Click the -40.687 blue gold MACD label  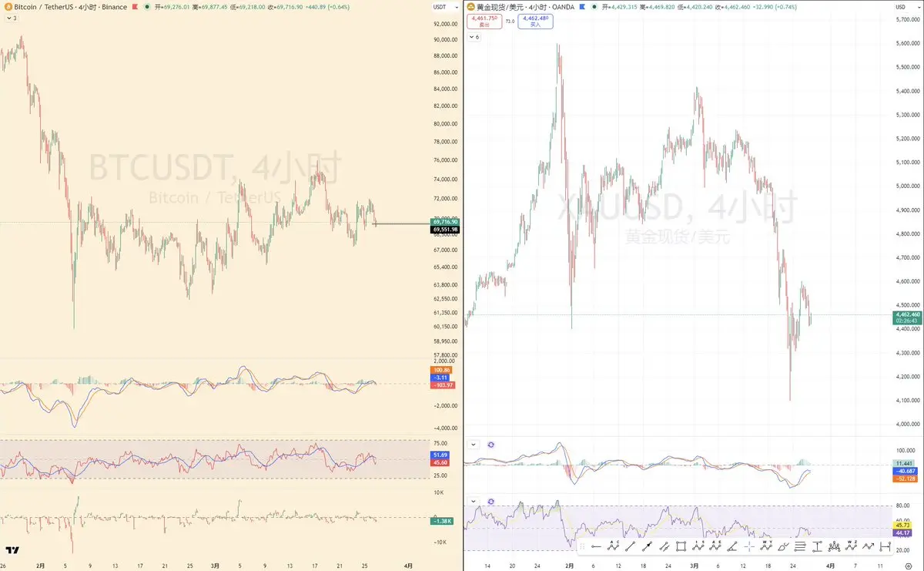[x=904, y=472]
